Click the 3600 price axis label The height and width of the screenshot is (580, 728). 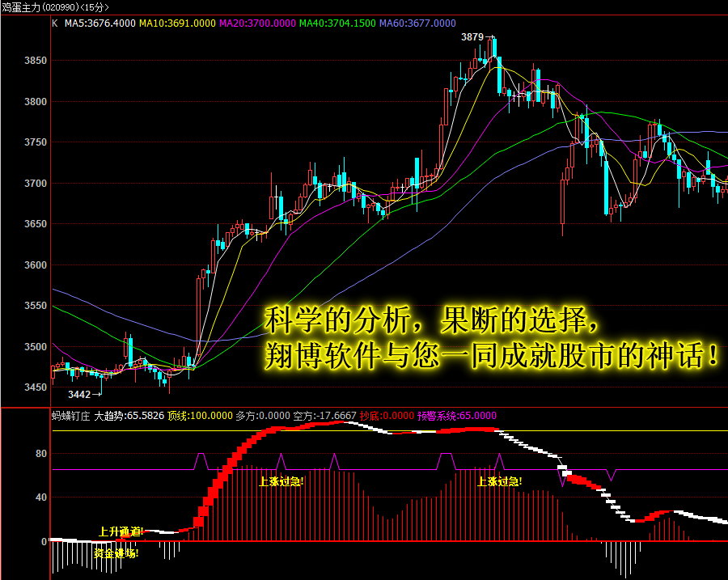coord(36,265)
